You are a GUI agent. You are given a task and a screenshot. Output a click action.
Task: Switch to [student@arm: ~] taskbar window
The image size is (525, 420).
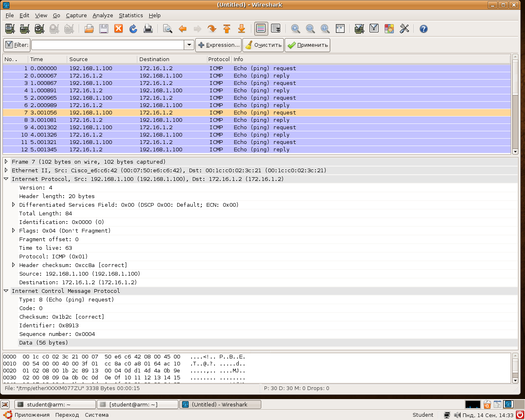pyautogui.click(x=138, y=404)
